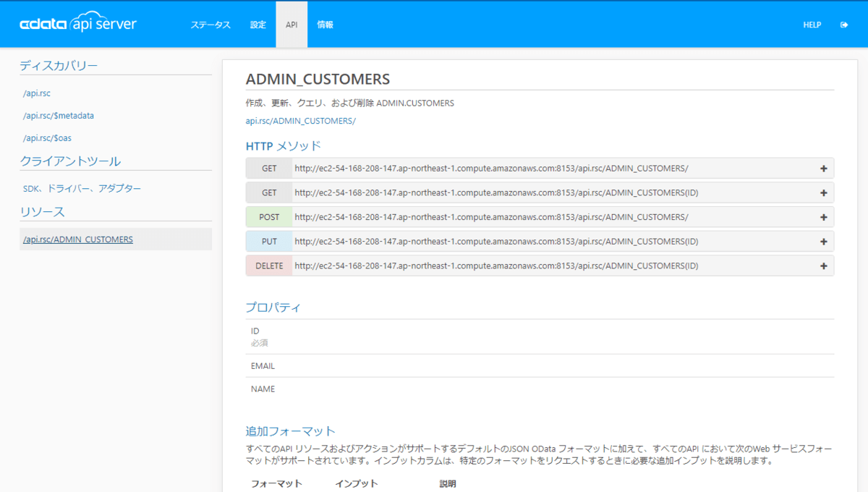Screen dimensions: 868x492
Task: Click the blue PUT method badge
Action: click(269, 242)
